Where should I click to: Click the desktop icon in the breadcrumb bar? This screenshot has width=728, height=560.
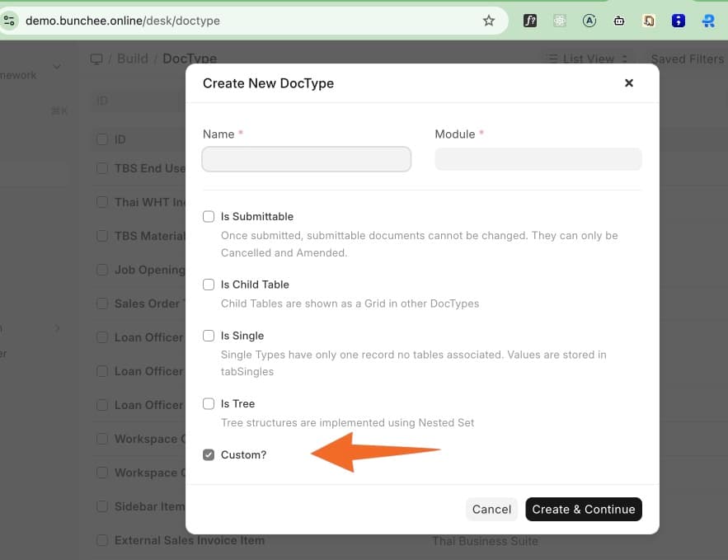[x=96, y=59]
